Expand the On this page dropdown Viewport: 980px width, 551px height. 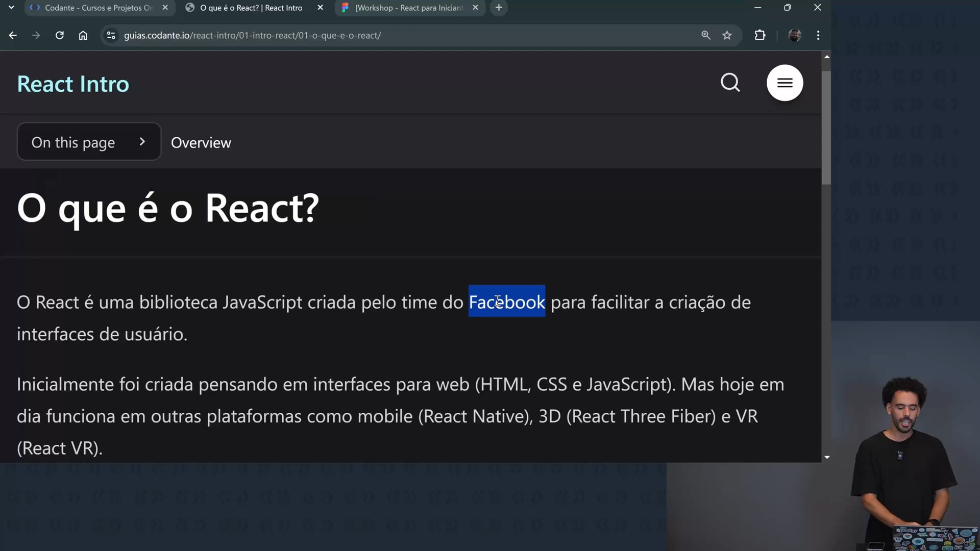89,142
